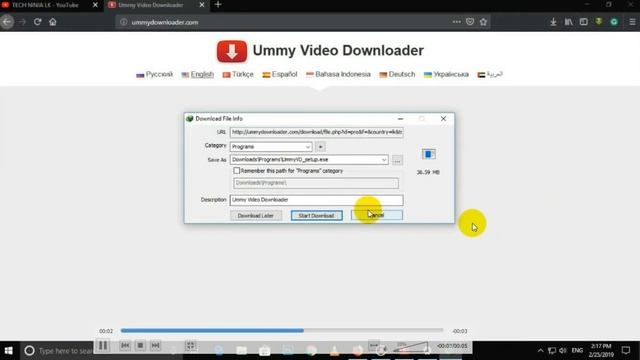Click the URL field in download dialog
The height and width of the screenshot is (360, 640).
[316, 132]
